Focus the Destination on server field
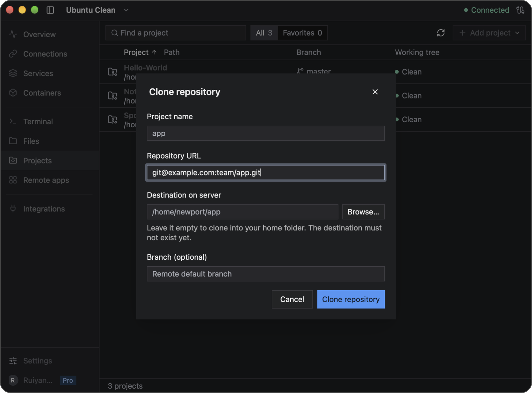532x393 pixels. [x=242, y=212]
